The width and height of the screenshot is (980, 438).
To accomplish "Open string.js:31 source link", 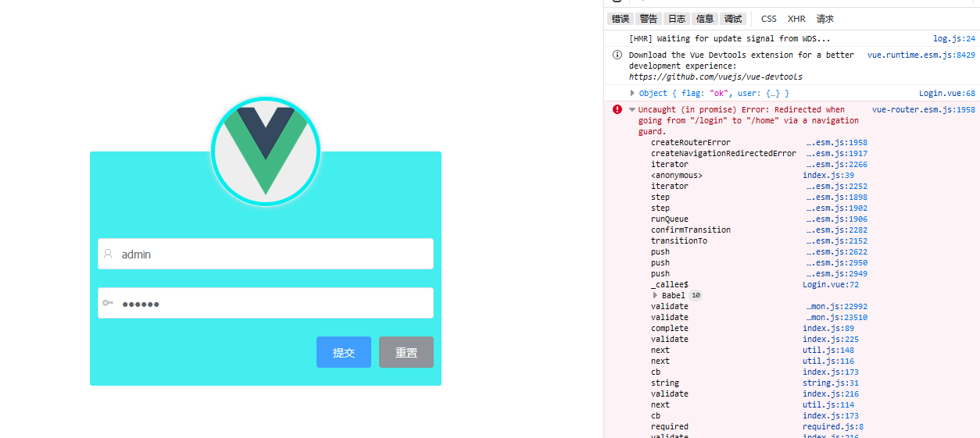I will pyautogui.click(x=831, y=383).
